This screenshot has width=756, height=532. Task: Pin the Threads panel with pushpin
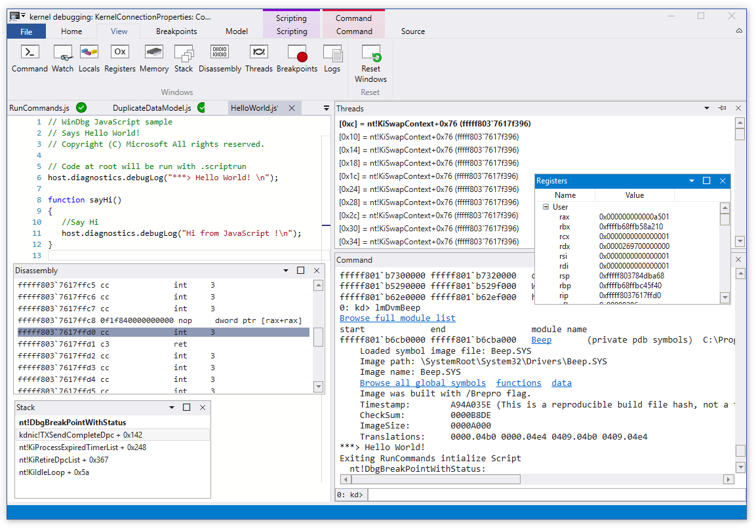(722, 109)
